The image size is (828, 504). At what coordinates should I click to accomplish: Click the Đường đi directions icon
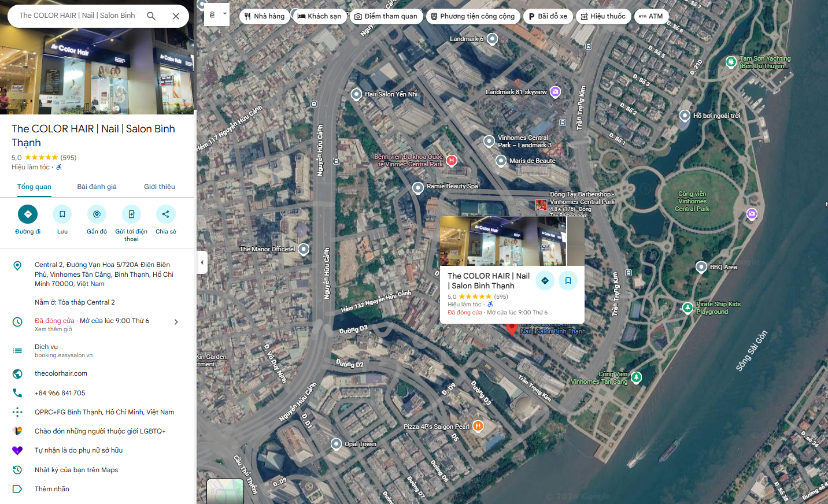click(x=28, y=214)
